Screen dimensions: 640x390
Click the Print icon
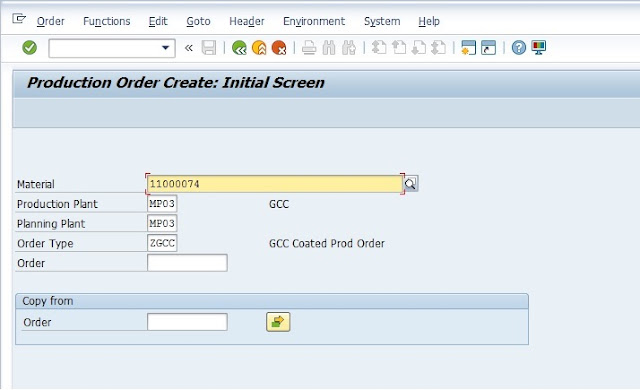(x=309, y=48)
